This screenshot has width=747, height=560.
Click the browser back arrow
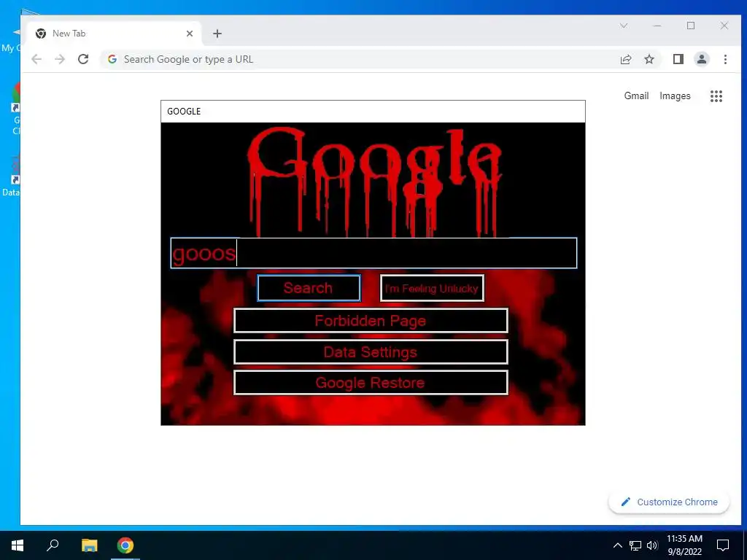(36, 59)
